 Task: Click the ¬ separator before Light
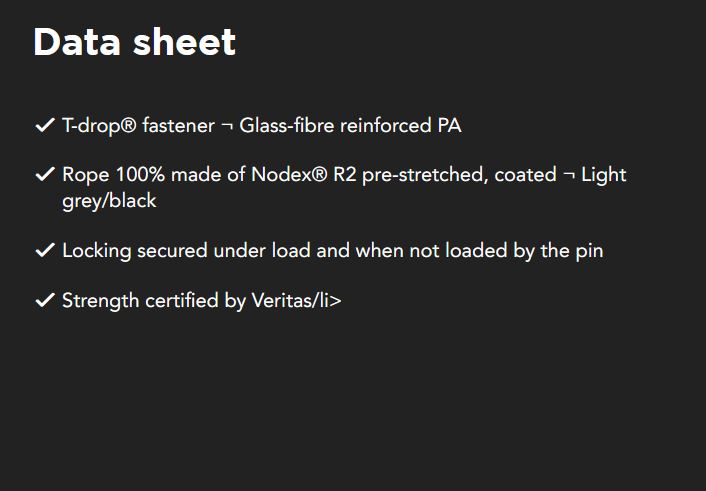(568, 176)
